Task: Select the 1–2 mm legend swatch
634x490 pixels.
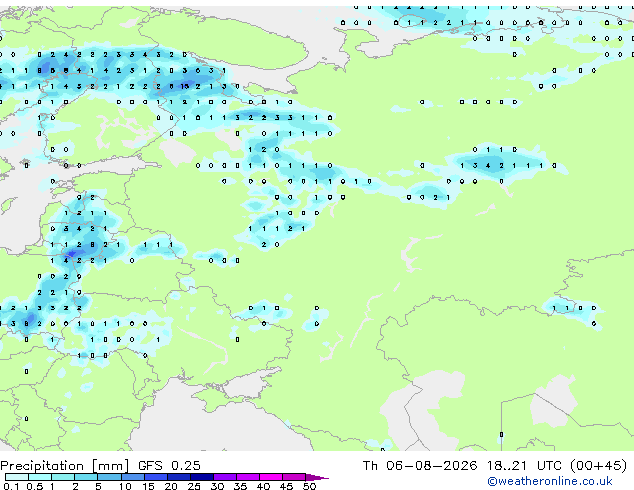Action: [63, 477]
